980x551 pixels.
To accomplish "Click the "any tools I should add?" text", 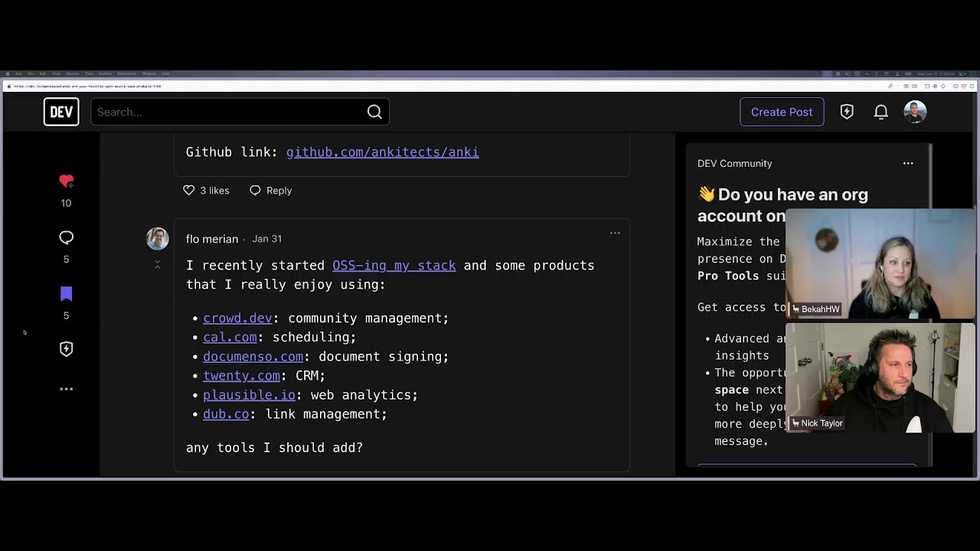I will click(x=274, y=448).
